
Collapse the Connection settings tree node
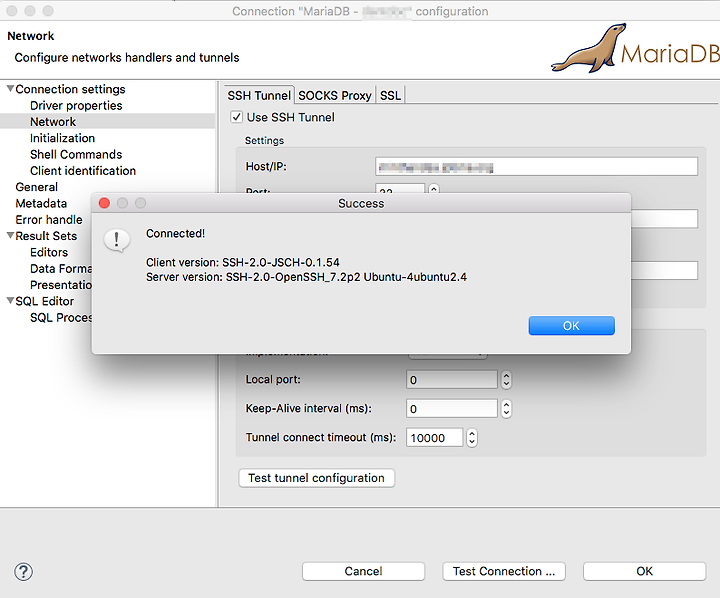[10, 88]
